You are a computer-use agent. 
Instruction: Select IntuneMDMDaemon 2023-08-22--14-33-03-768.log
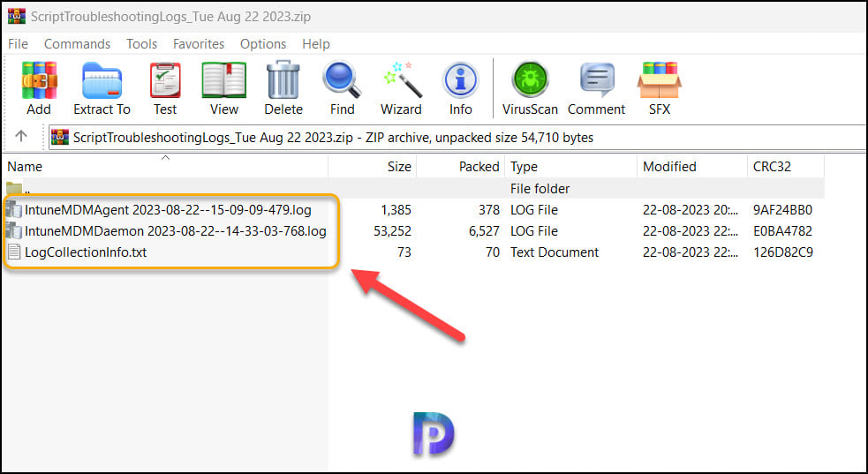(176, 231)
